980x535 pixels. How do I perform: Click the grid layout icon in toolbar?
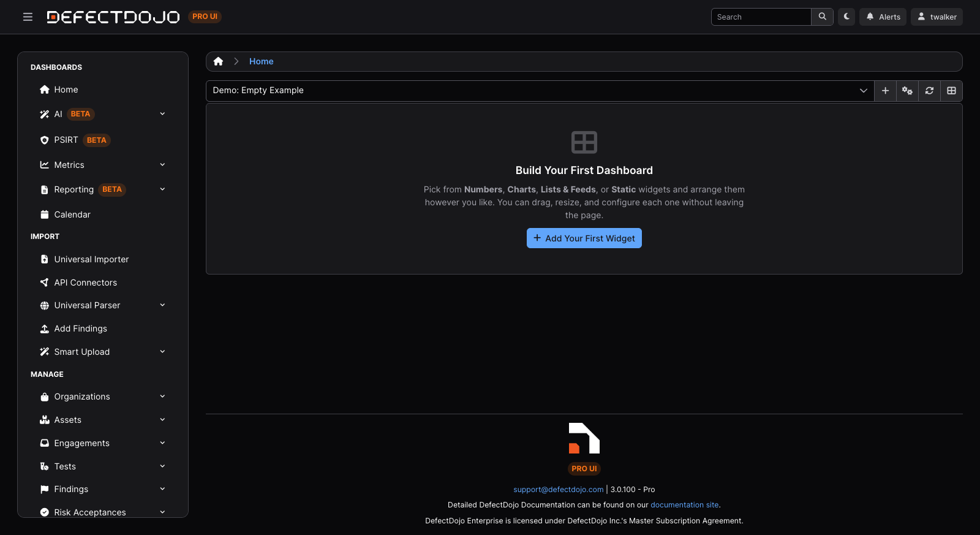coord(951,91)
